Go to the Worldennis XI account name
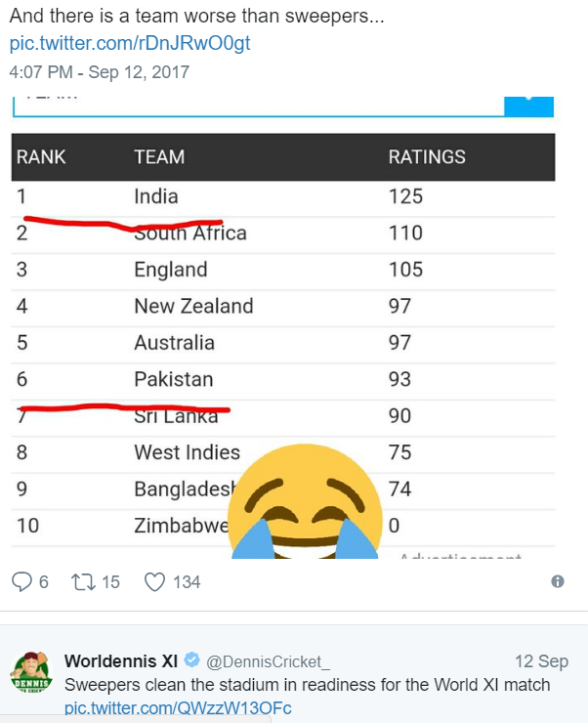Screen dimensions: 588x723 tap(122, 660)
